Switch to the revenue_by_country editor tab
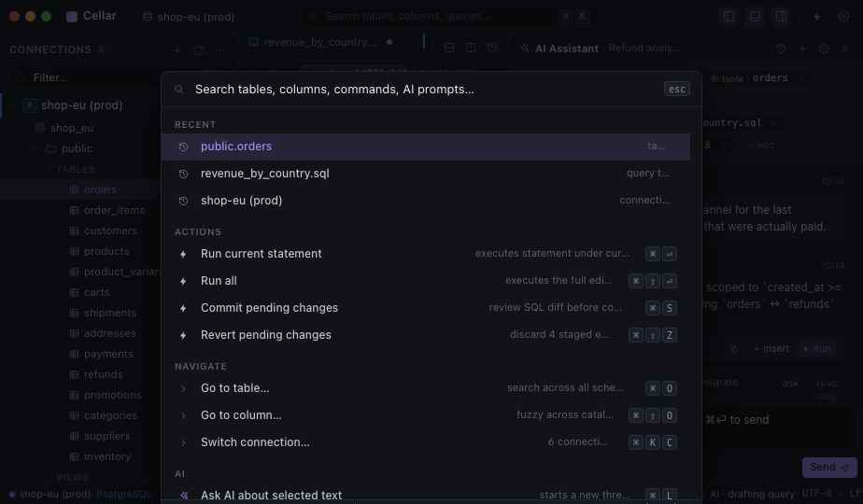The width and height of the screenshot is (863, 504). pyautogui.click(x=321, y=42)
